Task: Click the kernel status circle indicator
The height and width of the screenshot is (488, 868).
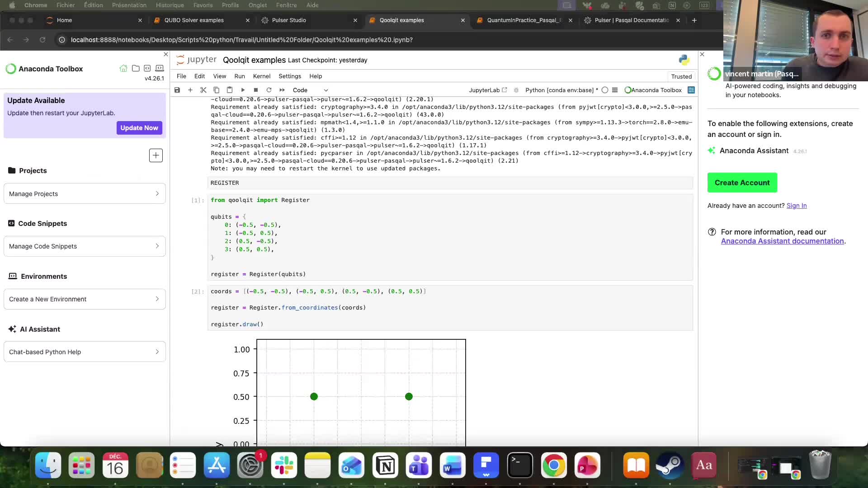Action: pos(605,90)
